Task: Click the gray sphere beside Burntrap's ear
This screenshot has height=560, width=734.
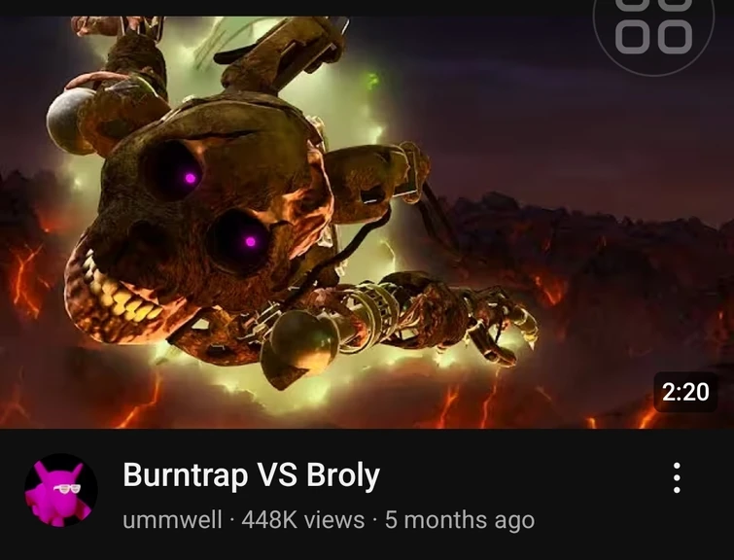Action: tap(70, 121)
